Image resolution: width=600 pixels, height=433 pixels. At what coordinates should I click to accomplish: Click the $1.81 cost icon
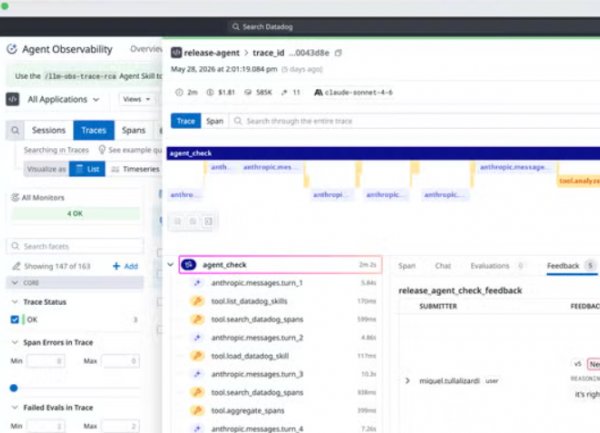pos(210,92)
